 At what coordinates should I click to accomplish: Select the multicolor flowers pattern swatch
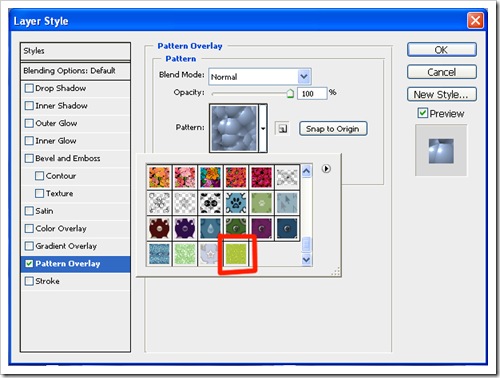tap(211, 177)
